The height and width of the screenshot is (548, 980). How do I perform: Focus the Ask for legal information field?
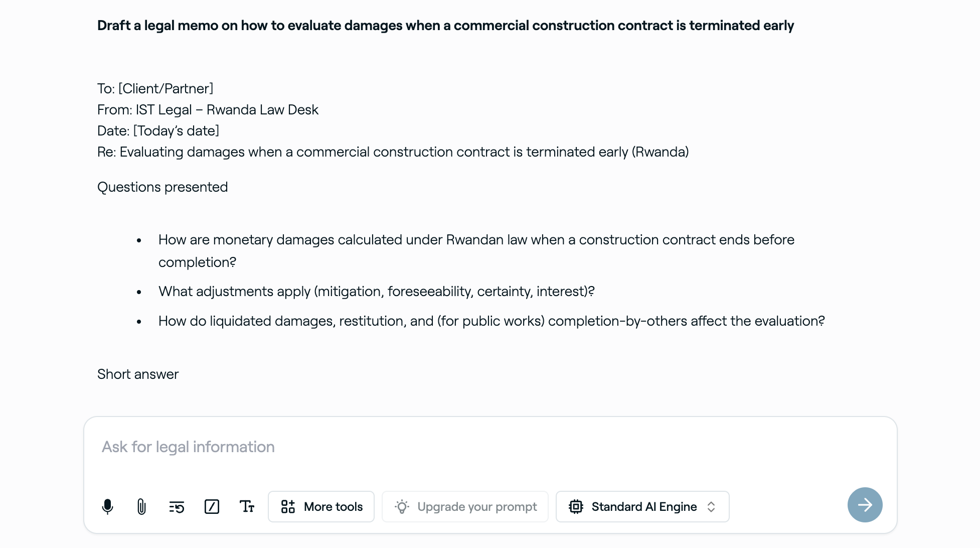pyautogui.click(x=451, y=447)
